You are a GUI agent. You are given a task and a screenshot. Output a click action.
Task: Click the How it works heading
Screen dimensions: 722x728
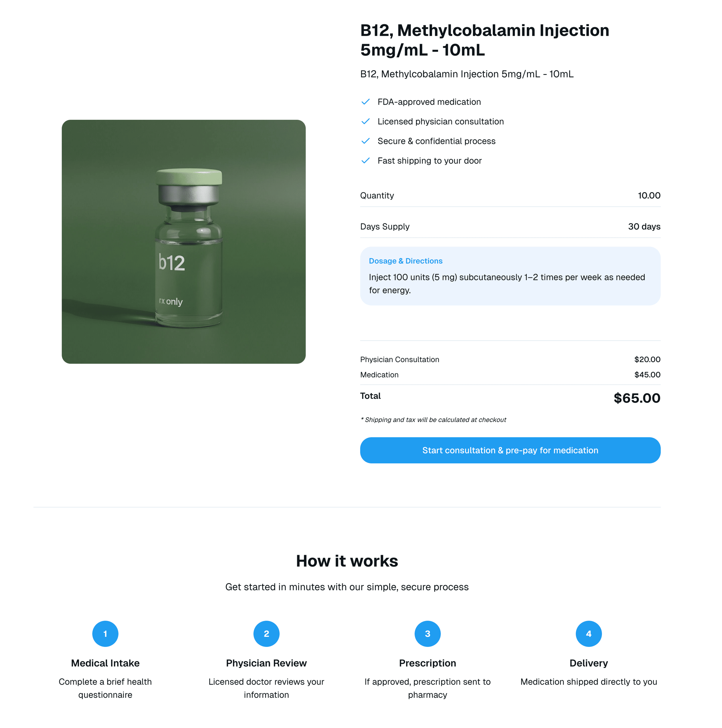347,561
